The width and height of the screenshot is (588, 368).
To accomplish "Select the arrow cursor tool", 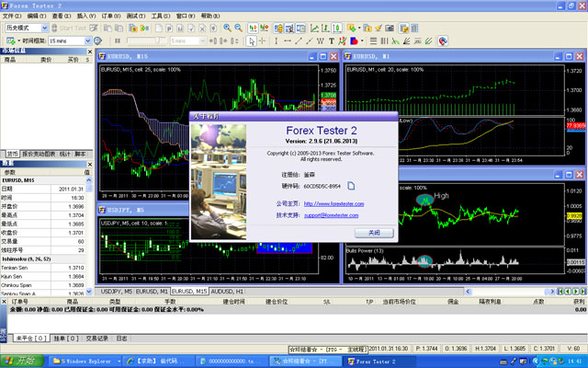I will tap(252, 40).
